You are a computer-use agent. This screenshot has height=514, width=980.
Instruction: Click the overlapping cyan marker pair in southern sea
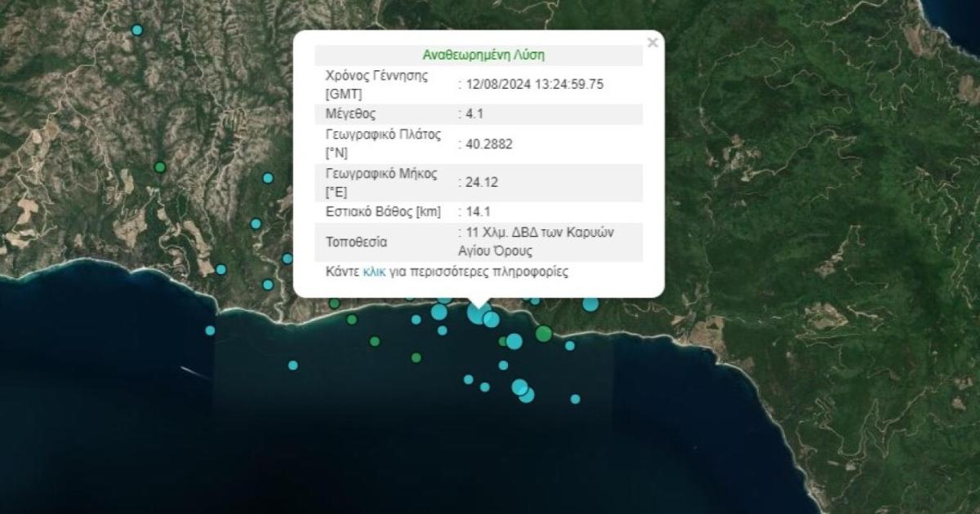click(x=523, y=390)
